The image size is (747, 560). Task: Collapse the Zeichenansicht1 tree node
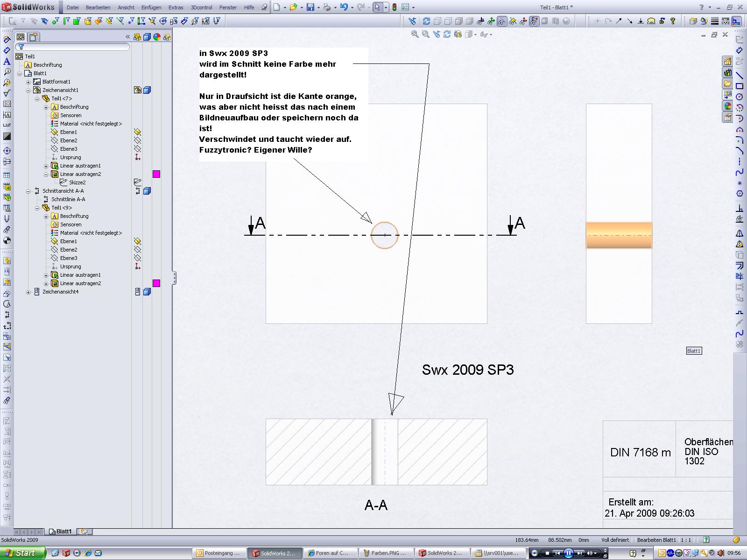(x=28, y=91)
